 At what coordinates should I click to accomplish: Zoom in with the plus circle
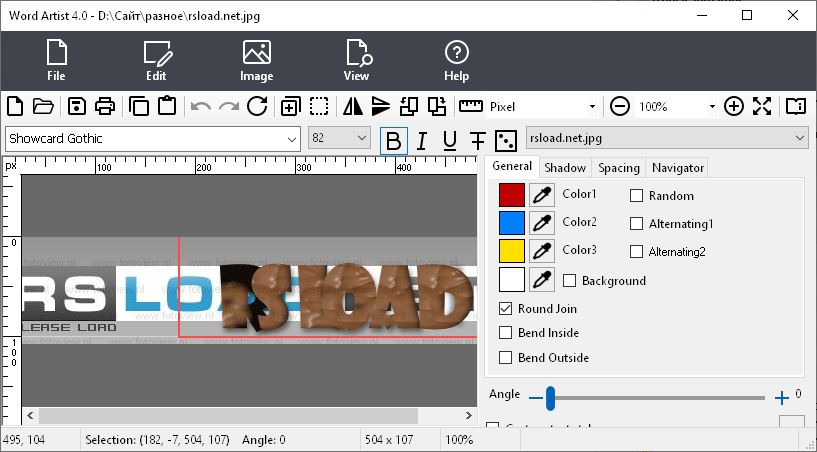[734, 106]
